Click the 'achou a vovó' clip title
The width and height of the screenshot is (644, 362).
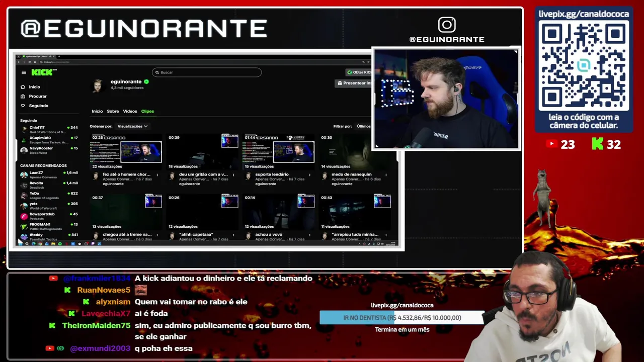269,234
